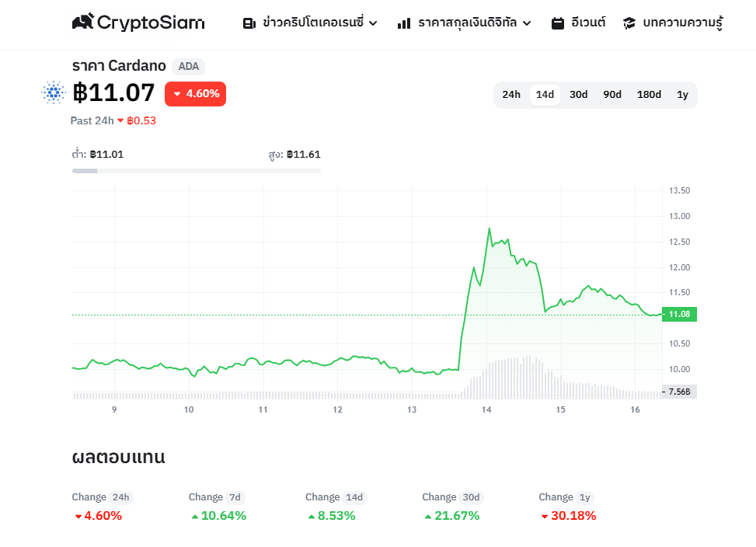Click the CryptoSiam logo
Viewport: 756px width, 547px height.
138,23
